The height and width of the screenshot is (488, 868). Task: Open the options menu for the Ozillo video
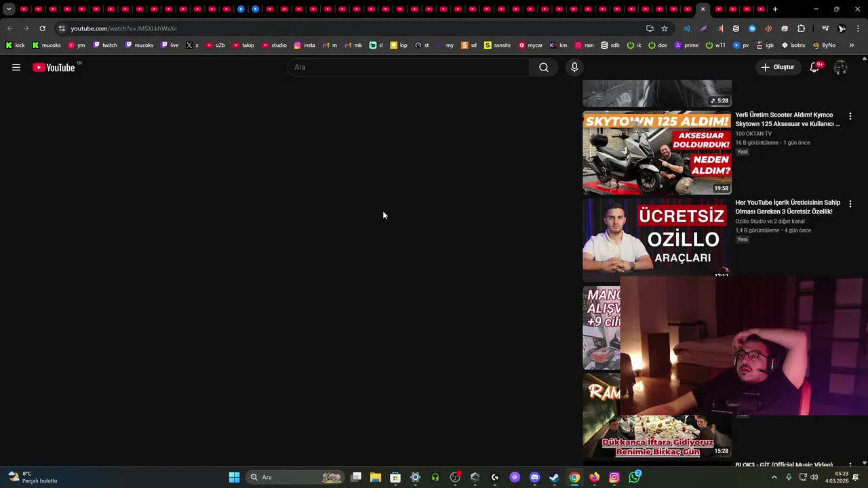coord(850,204)
